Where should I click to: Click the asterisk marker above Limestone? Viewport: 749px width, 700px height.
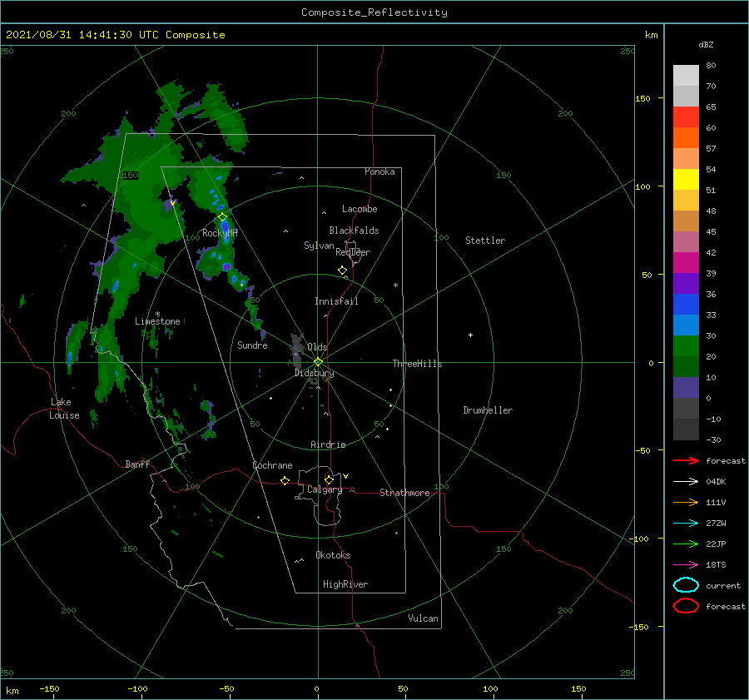click(157, 314)
